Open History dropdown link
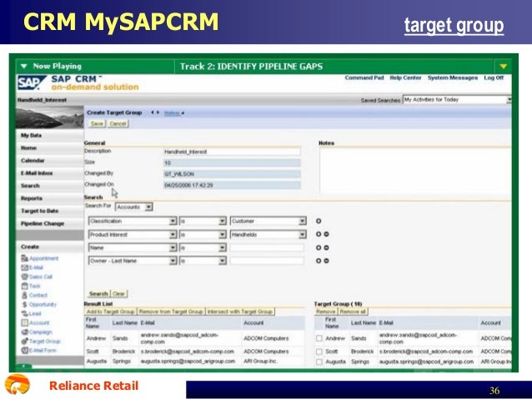 (174, 113)
